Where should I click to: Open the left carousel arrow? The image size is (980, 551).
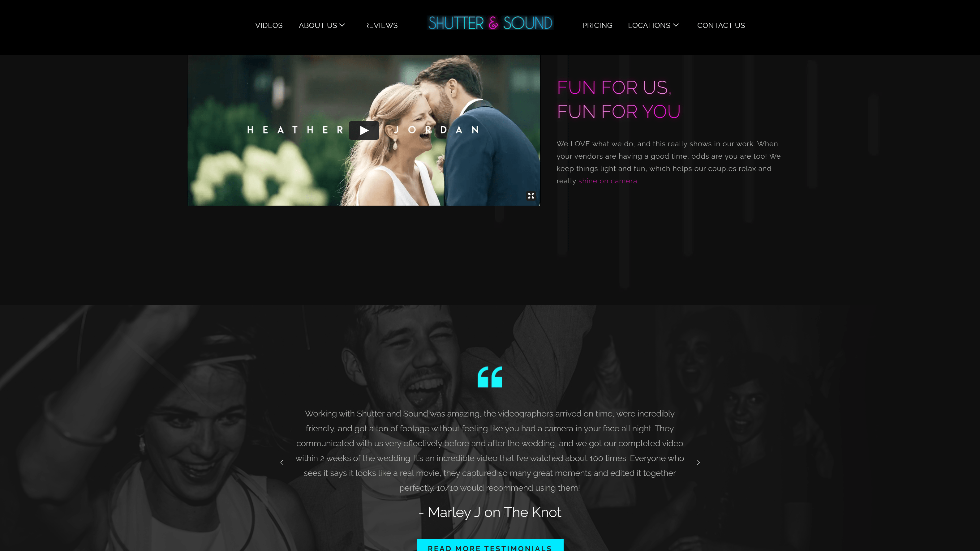coord(281,462)
